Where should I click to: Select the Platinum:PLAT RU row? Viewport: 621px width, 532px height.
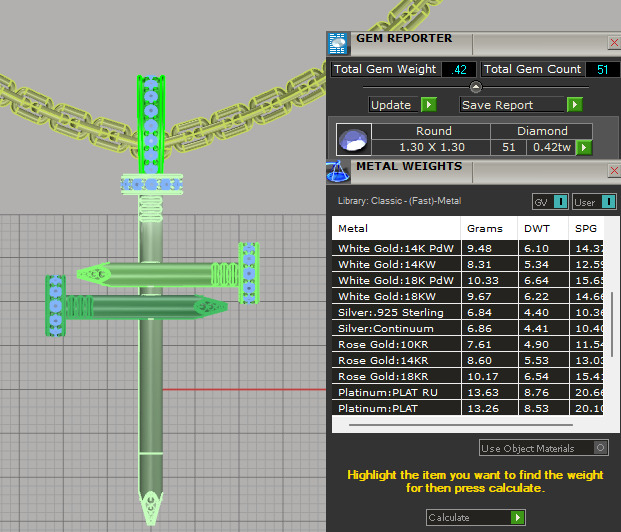[x=468, y=393]
